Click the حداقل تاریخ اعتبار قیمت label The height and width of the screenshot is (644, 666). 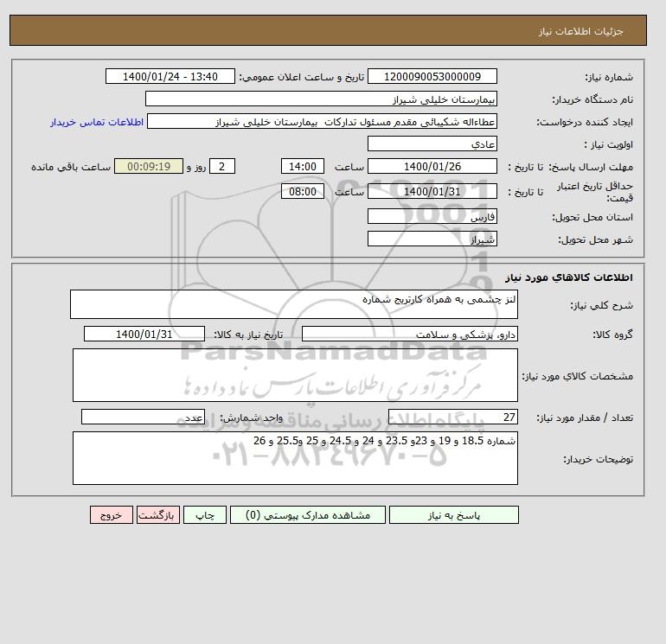point(595,192)
